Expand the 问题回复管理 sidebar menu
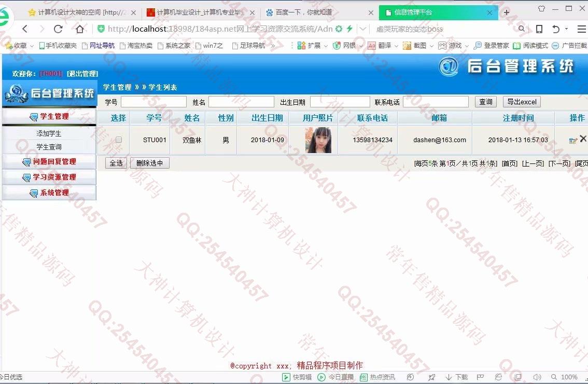The width and height of the screenshot is (588, 384). coord(49,162)
